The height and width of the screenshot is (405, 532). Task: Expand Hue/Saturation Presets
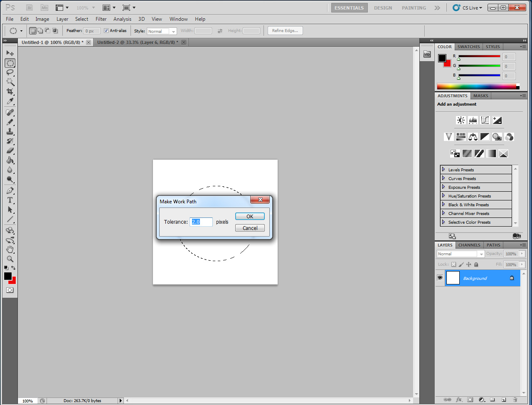pyautogui.click(x=443, y=196)
